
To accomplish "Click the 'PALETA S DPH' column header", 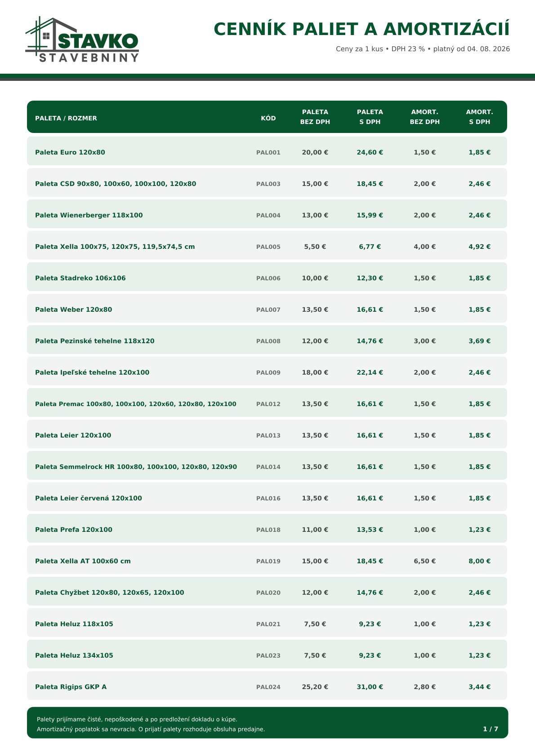I will tap(370, 117).
